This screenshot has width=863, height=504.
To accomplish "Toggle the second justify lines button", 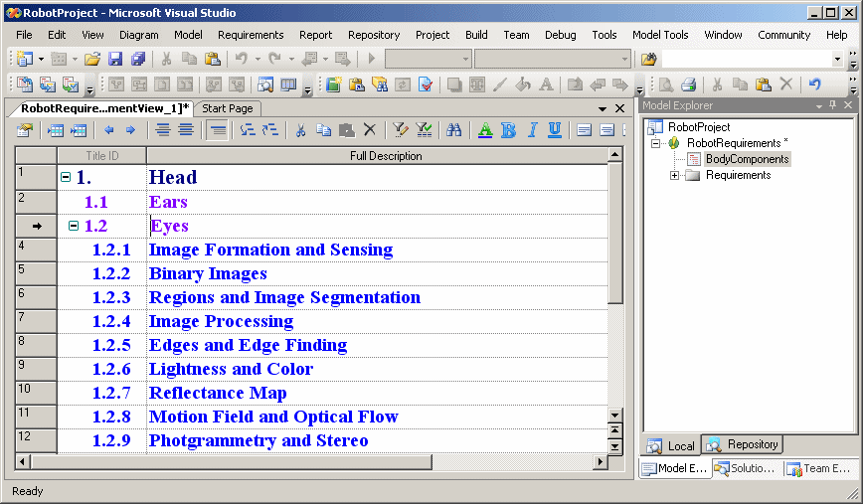I will point(186,130).
